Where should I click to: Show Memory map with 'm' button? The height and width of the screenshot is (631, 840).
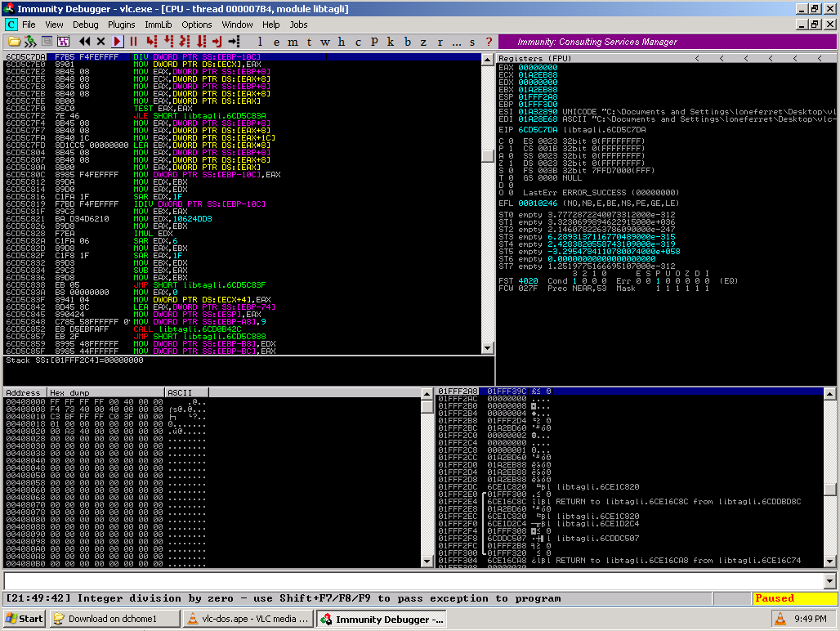click(x=293, y=42)
